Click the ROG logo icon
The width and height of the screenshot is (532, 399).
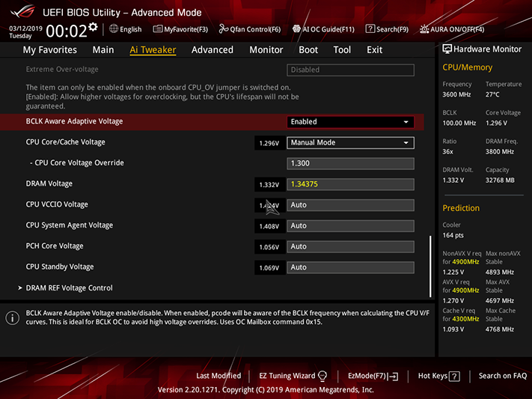pyautogui.click(x=22, y=11)
